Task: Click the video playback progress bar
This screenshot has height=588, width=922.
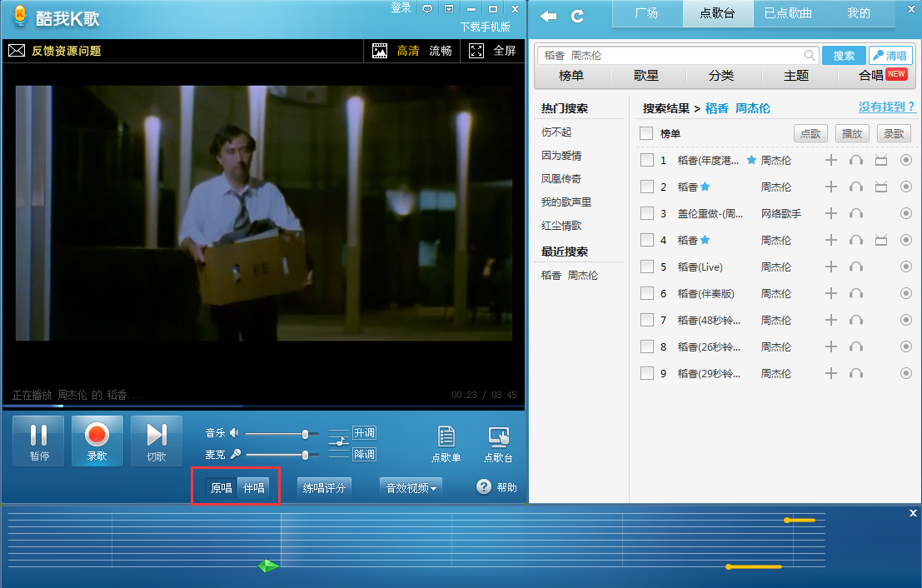Action: click(x=263, y=406)
